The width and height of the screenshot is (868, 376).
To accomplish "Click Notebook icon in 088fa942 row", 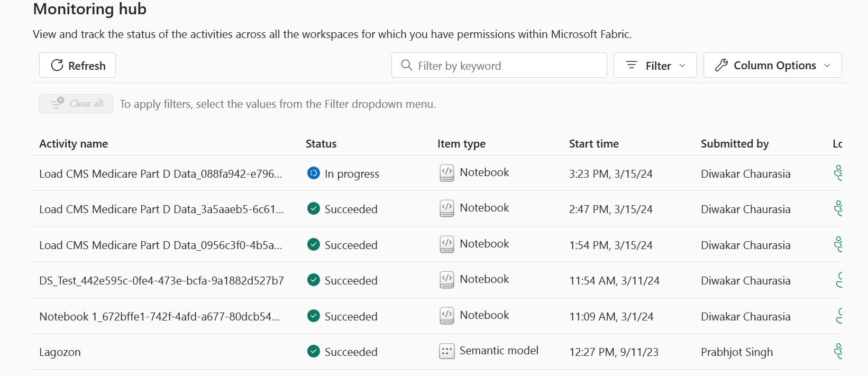I will [447, 173].
